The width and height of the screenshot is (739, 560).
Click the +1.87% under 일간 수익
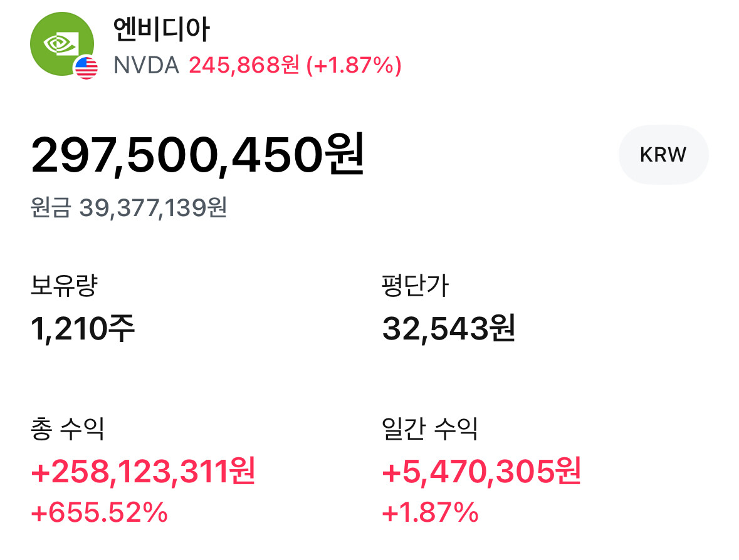pyautogui.click(x=430, y=514)
